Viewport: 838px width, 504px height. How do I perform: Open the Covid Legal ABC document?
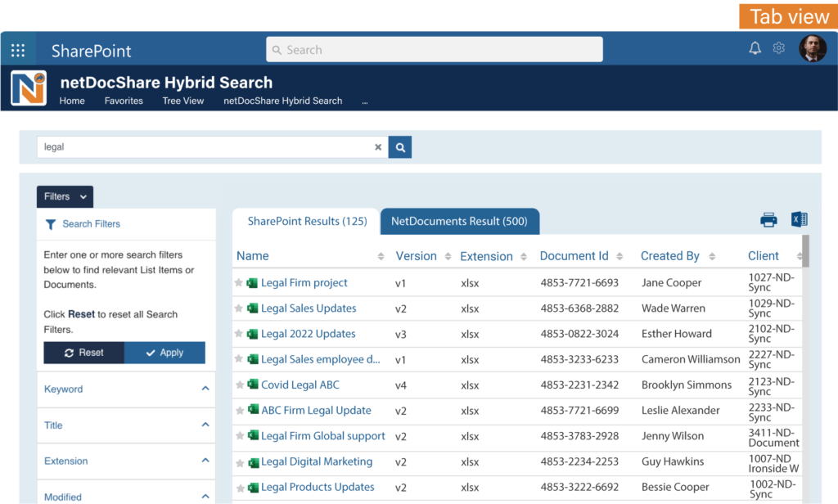coord(300,385)
